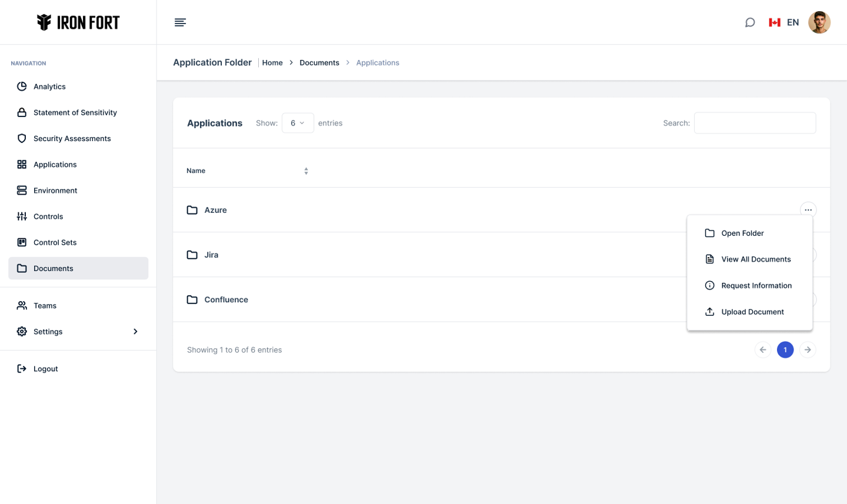
Task: Expand the Settings submenu chevron
Action: (x=135, y=332)
